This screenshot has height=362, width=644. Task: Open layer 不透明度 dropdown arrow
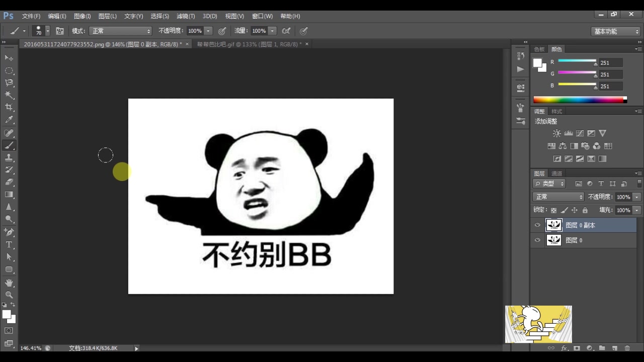click(637, 197)
